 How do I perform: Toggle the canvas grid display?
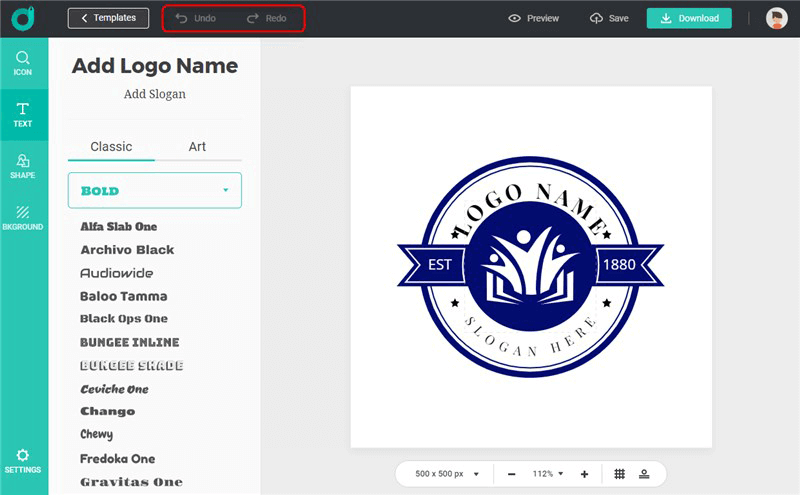619,474
